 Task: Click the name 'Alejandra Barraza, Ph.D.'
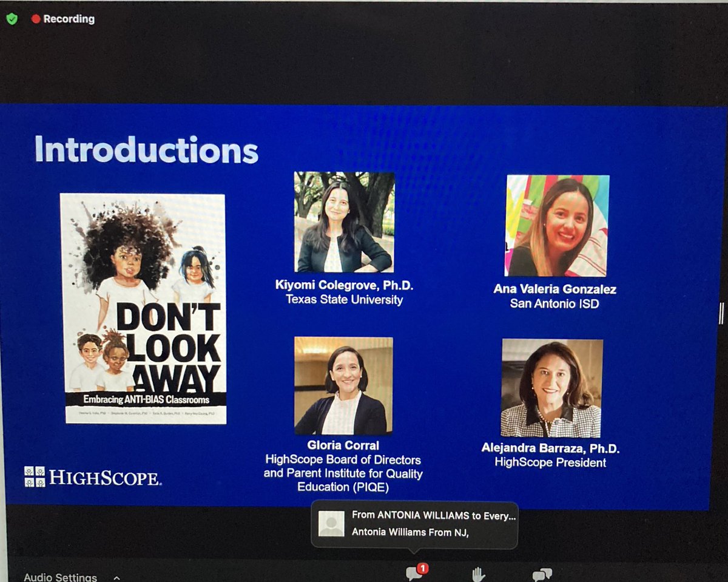pos(550,448)
